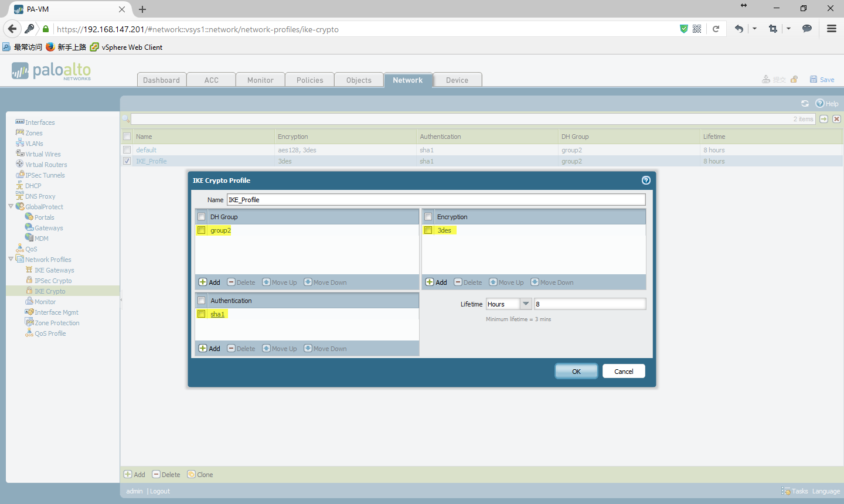The height and width of the screenshot is (504, 844).
Task: Toggle Encryption header select-all checkbox
Action: tap(428, 217)
